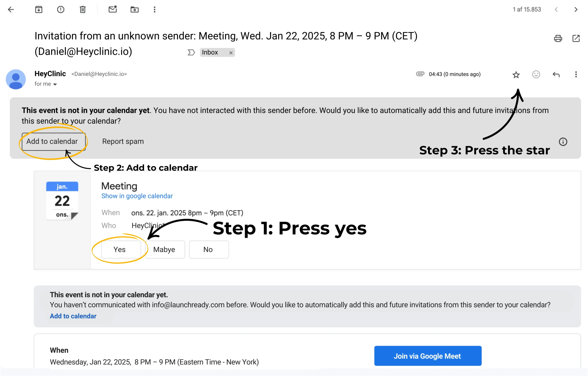Viewport: 588px width, 376px height.
Task: Click the Move to folder icon
Action: click(x=134, y=9)
